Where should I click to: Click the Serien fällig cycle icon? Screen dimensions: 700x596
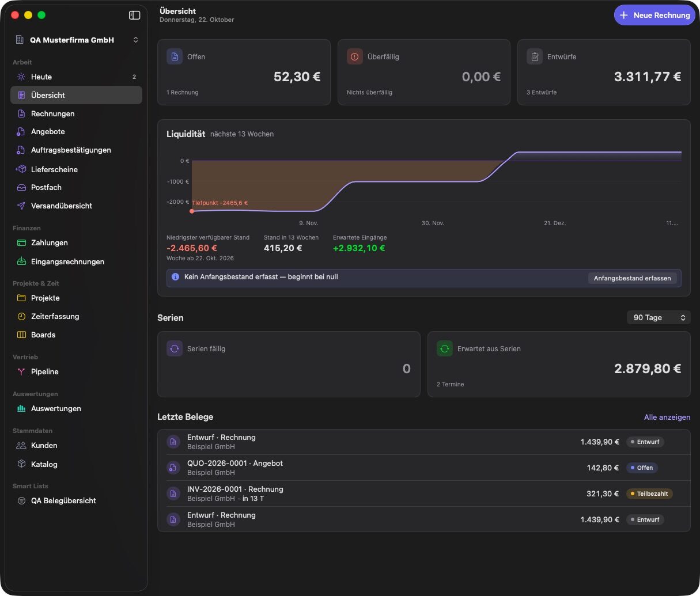175,348
